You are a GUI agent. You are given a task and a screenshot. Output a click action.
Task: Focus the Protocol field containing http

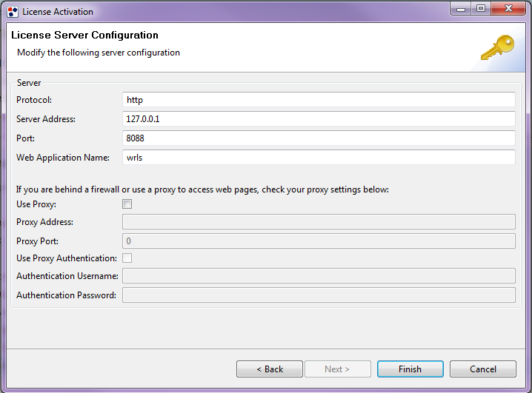(x=319, y=100)
